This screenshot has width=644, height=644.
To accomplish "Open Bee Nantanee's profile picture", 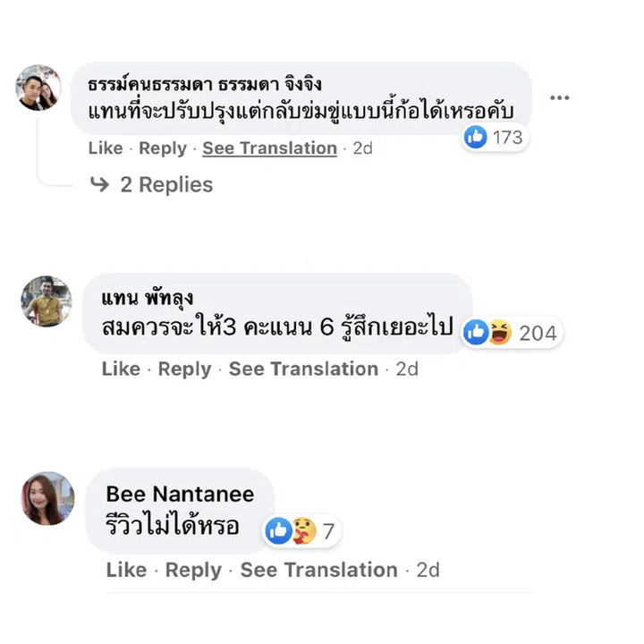I will [47, 498].
